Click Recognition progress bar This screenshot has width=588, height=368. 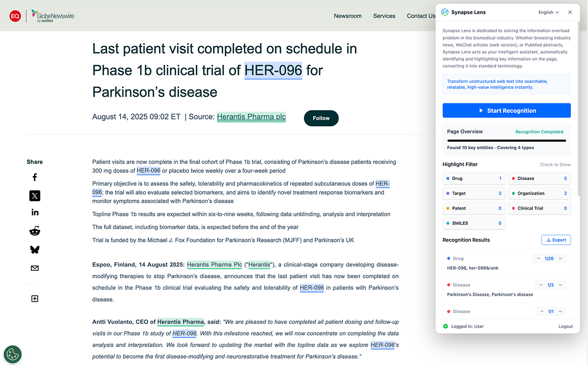point(507,141)
